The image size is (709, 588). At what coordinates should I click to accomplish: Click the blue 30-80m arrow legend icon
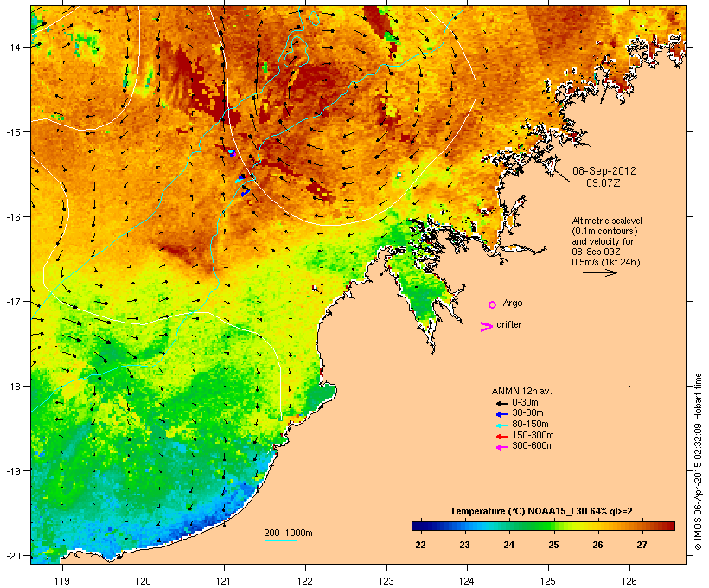click(501, 414)
